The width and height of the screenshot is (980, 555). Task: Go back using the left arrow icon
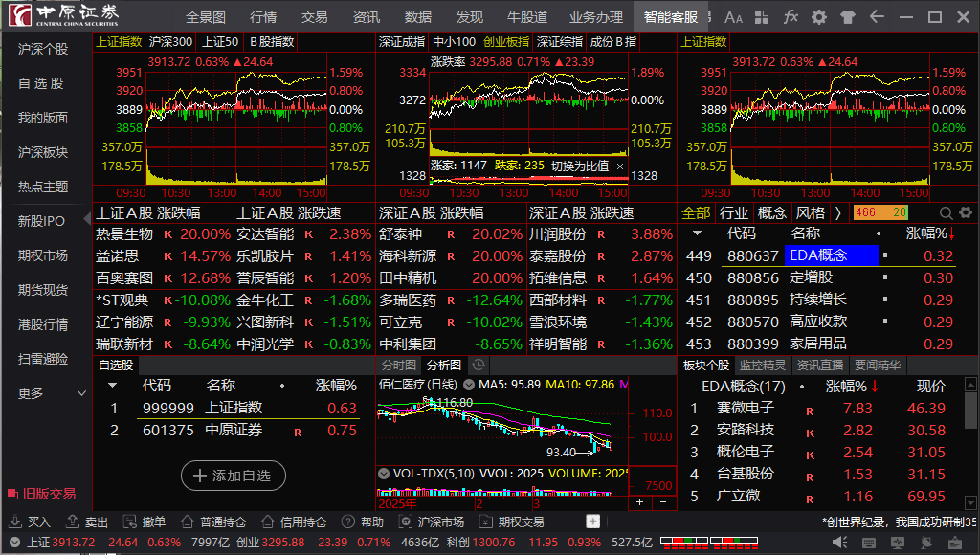(877, 17)
